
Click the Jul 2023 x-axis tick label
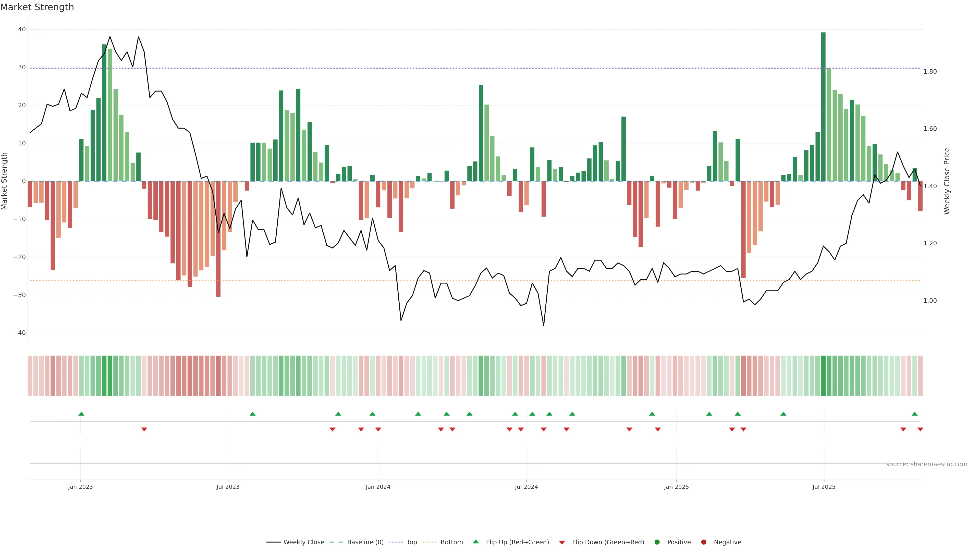[x=228, y=487]
